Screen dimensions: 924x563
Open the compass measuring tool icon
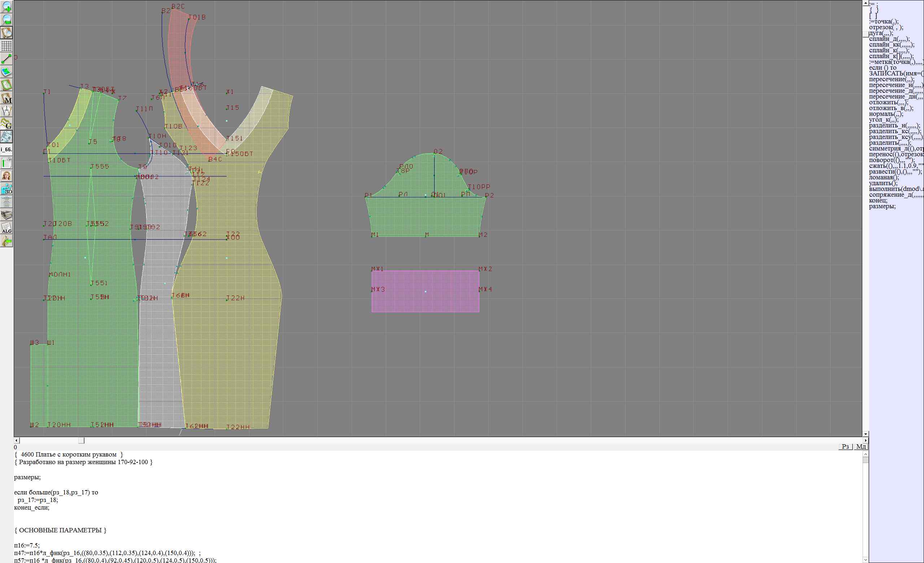click(x=6, y=111)
